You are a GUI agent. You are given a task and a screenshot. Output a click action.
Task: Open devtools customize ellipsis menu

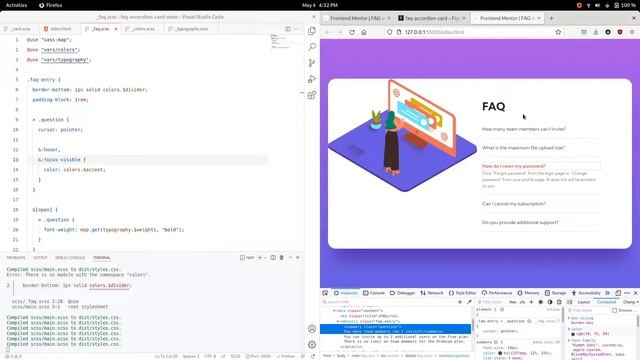coord(627,293)
